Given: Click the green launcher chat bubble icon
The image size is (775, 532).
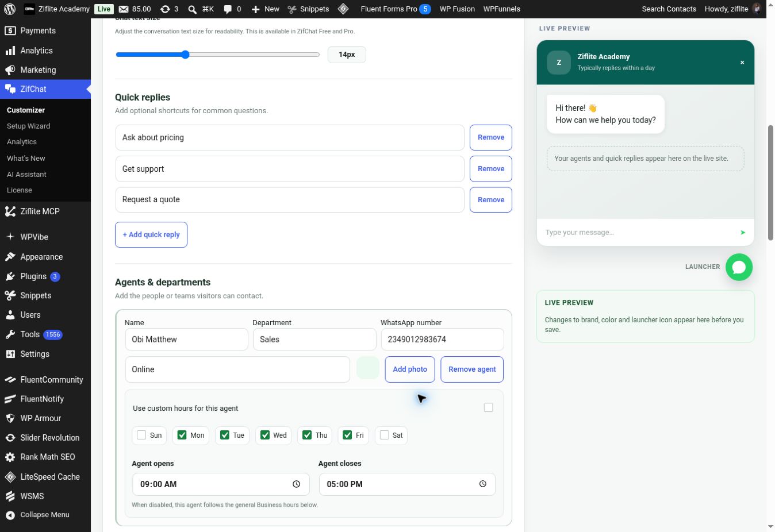Looking at the screenshot, I should pyautogui.click(x=739, y=267).
